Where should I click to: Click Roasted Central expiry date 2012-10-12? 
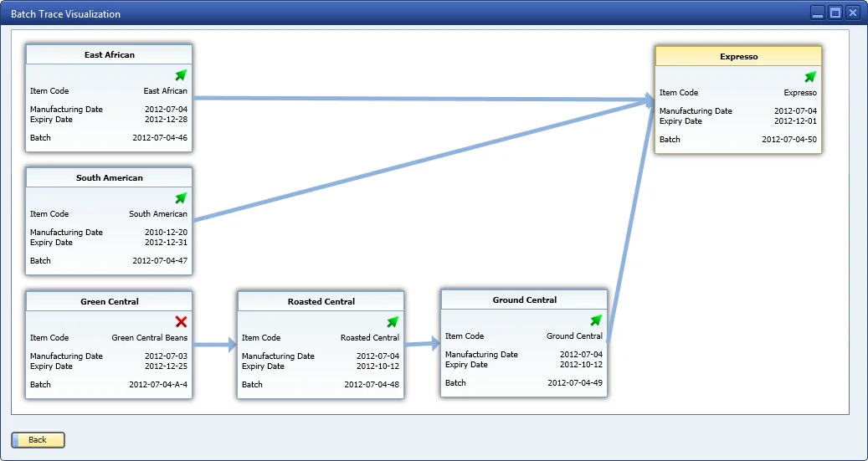tap(378, 366)
